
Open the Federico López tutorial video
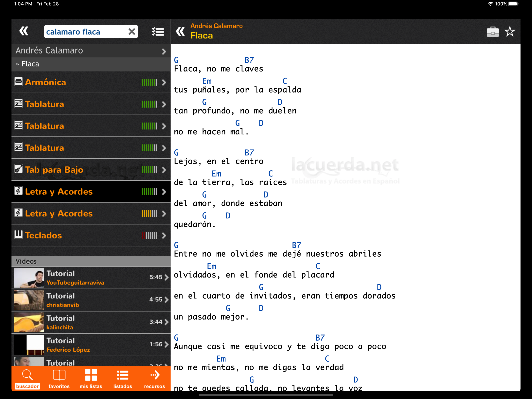tap(91, 345)
